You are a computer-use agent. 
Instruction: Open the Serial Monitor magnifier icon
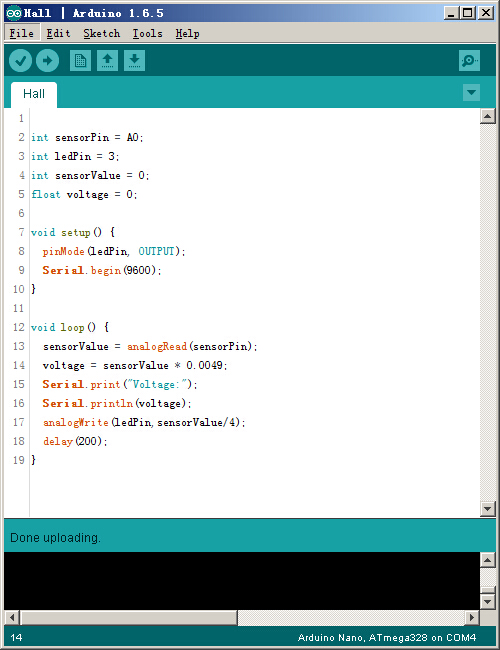tap(469, 61)
